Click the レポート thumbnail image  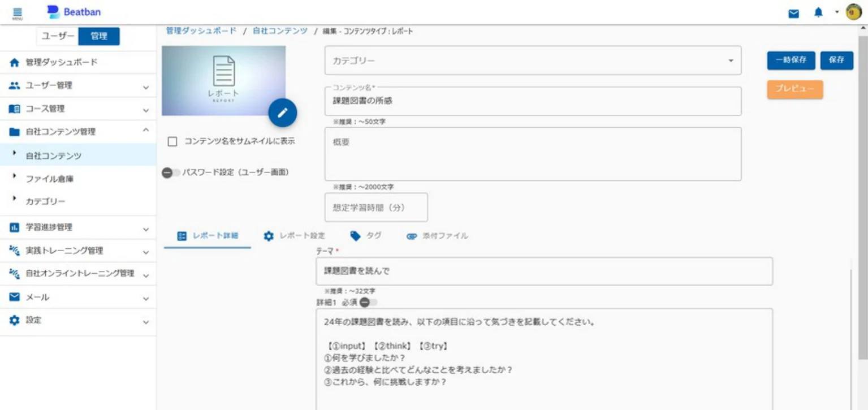coord(224,81)
